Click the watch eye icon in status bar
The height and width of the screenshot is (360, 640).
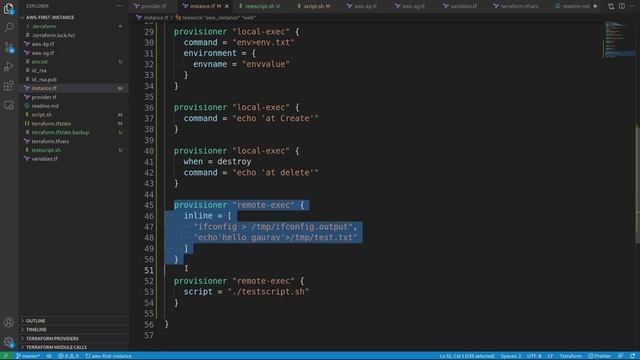pos(49,356)
